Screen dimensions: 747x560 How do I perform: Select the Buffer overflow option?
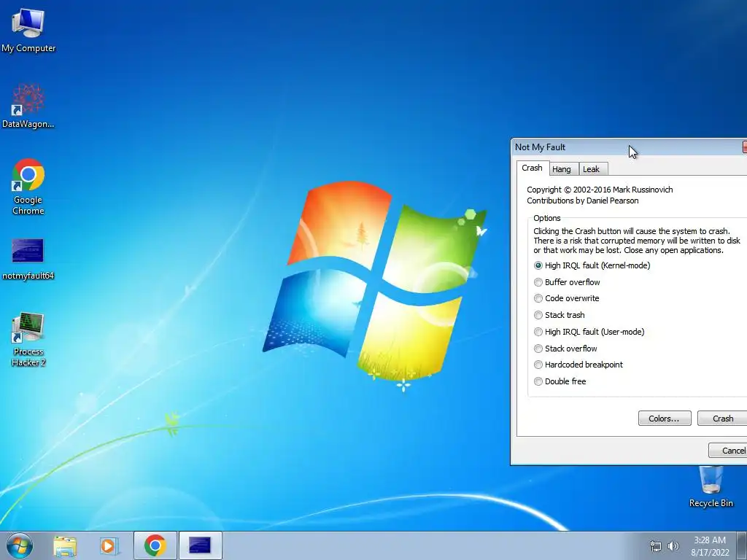[x=567, y=282]
